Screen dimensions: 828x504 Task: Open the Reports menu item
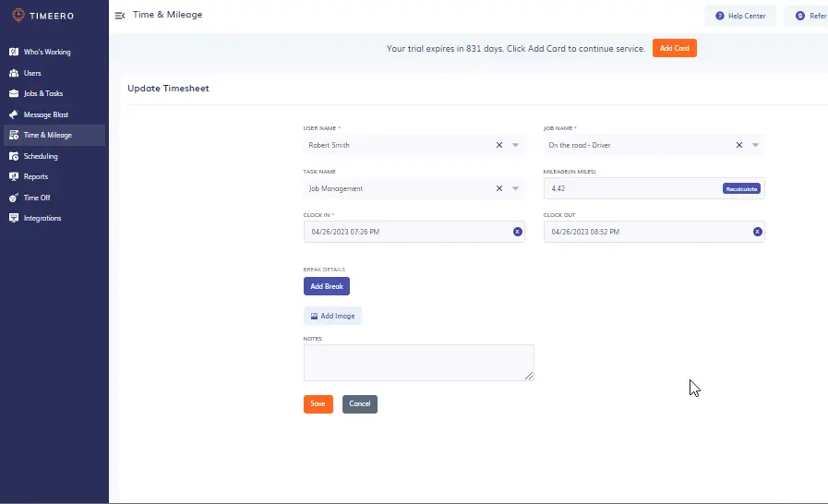coord(54,176)
